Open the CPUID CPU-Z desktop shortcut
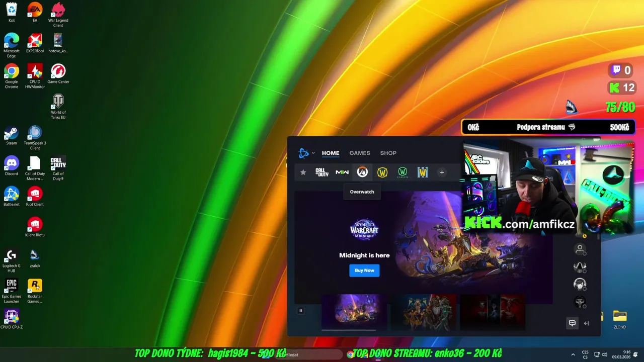Viewport: 644px width, 362px height. pos(12,319)
